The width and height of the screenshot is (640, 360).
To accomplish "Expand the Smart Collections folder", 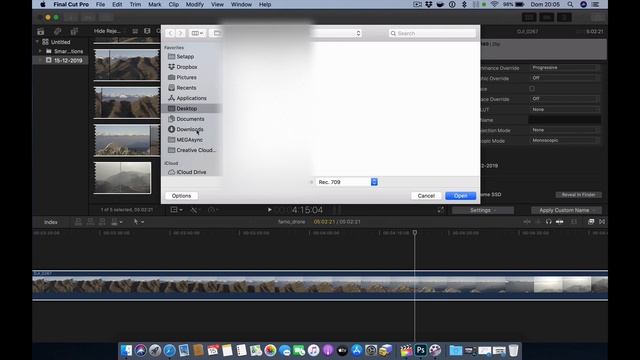I will tap(40, 51).
